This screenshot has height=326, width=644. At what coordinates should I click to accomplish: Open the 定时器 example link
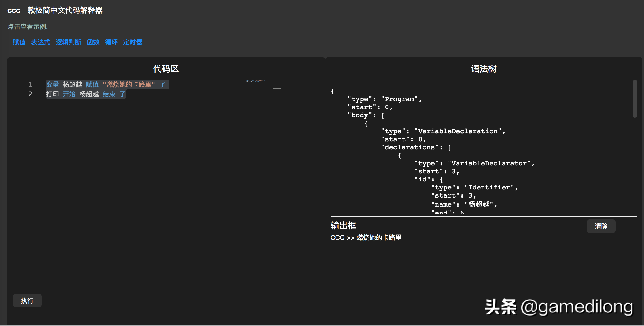pos(132,42)
